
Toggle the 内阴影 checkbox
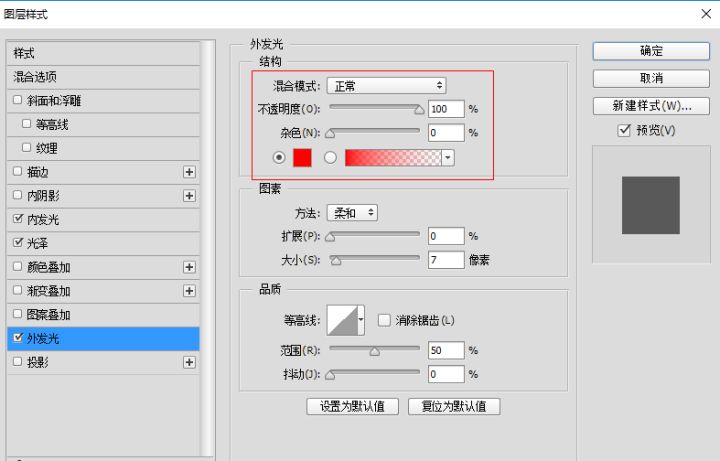(17, 195)
